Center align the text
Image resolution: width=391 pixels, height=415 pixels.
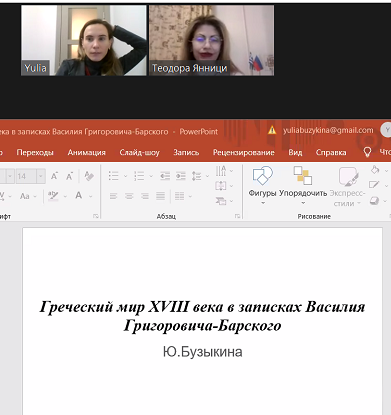coord(129,196)
